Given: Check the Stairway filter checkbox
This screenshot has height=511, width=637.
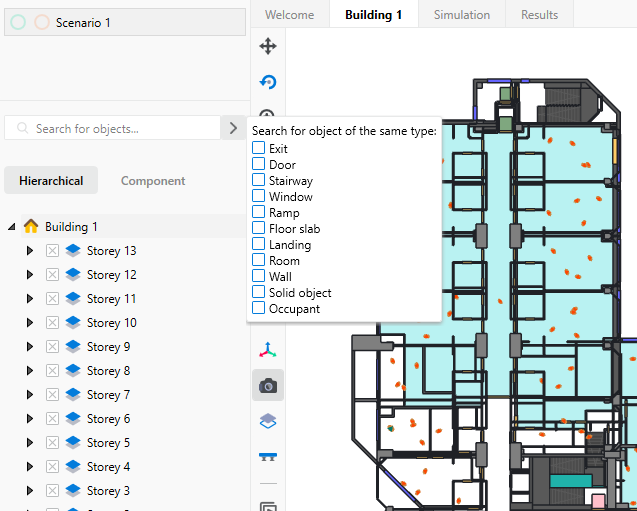Looking at the screenshot, I should point(258,180).
